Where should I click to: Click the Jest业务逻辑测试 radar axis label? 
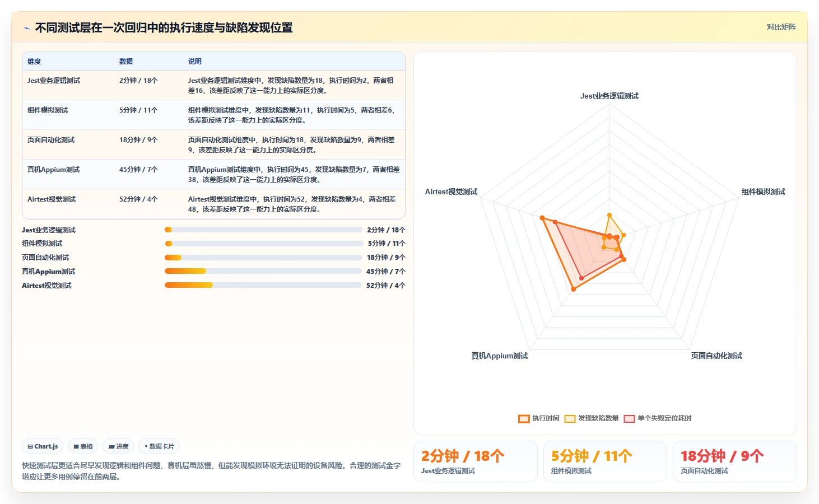(609, 96)
